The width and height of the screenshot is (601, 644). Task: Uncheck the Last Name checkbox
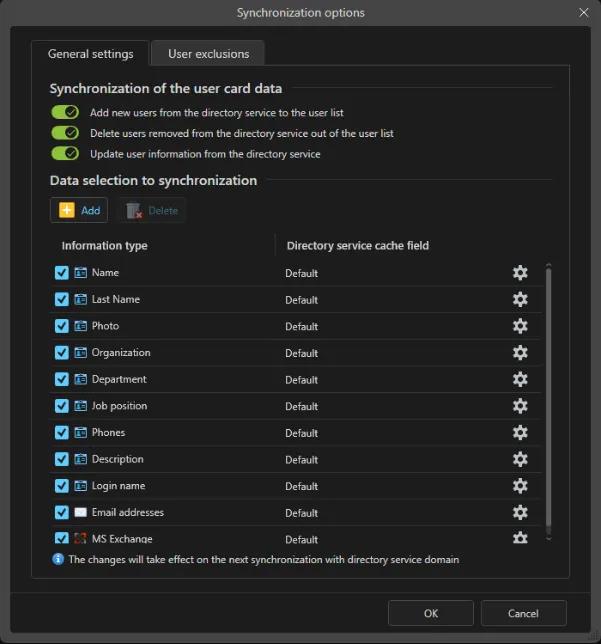[62, 299]
